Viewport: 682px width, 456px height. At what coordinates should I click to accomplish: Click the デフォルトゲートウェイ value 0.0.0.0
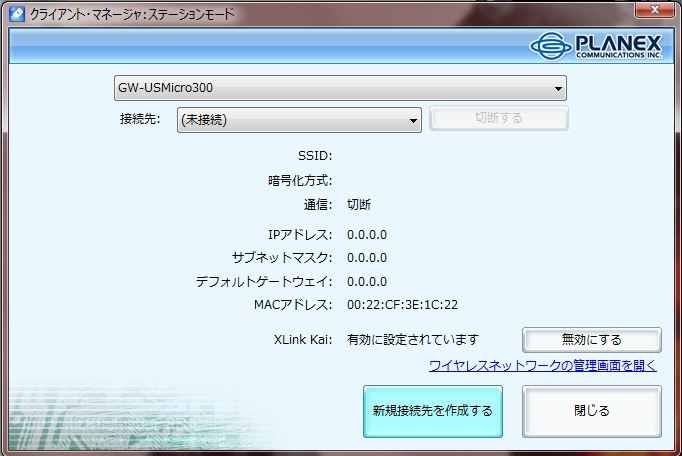pos(367,282)
